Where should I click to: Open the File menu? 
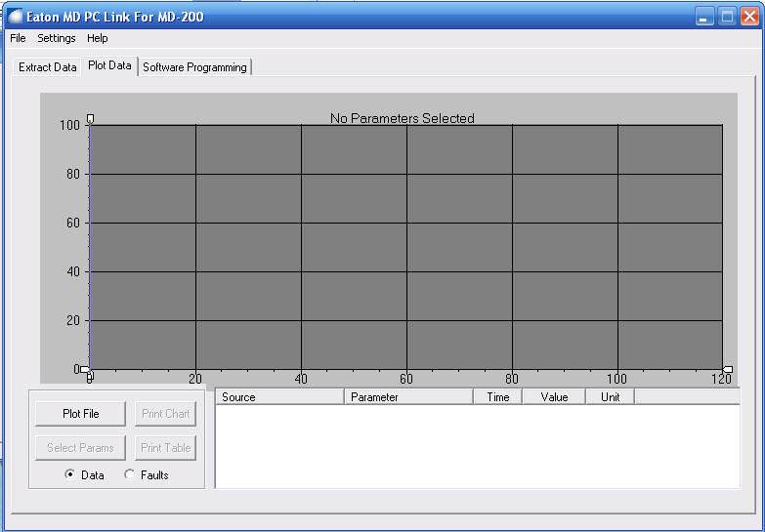[x=18, y=38]
